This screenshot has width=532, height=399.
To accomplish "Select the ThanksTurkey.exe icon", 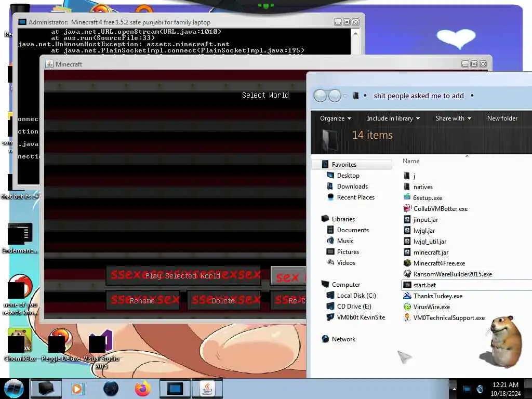I will (x=407, y=296).
